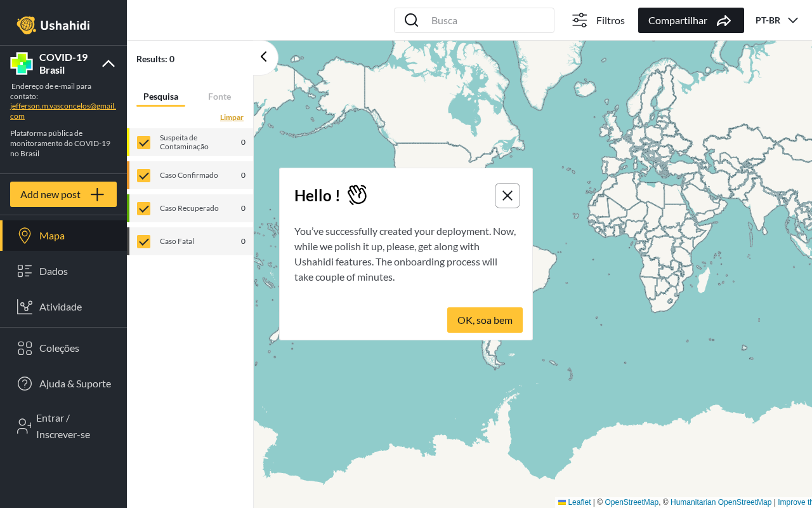The width and height of the screenshot is (812, 508).
Task: Open the Mapa view pin icon
Action: pyautogui.click(x=25, y=236)
